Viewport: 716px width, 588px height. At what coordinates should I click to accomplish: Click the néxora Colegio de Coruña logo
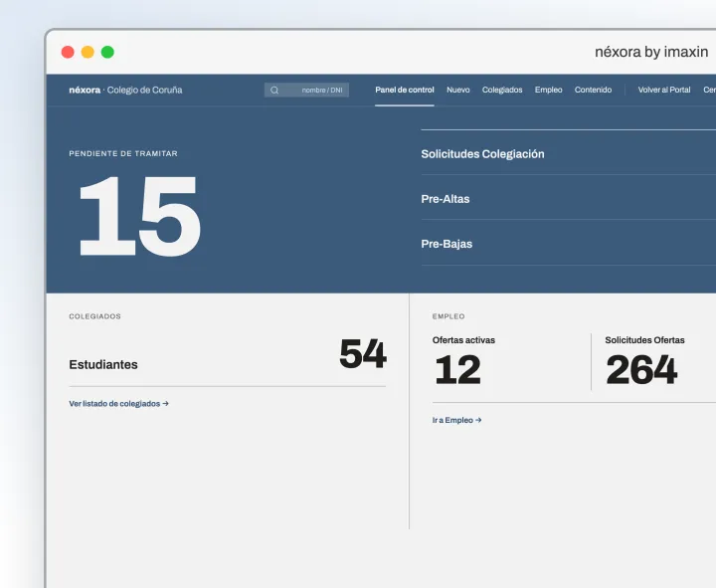click(125, 90)
